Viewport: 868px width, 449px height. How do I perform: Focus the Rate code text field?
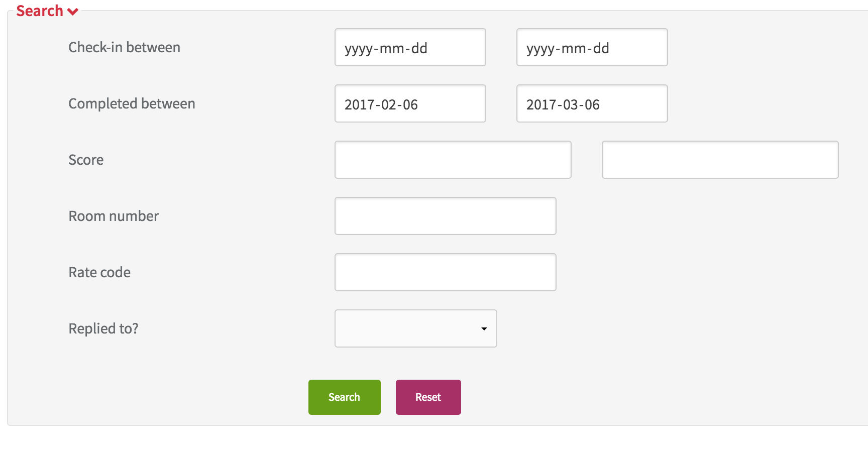tap(446, 272)
